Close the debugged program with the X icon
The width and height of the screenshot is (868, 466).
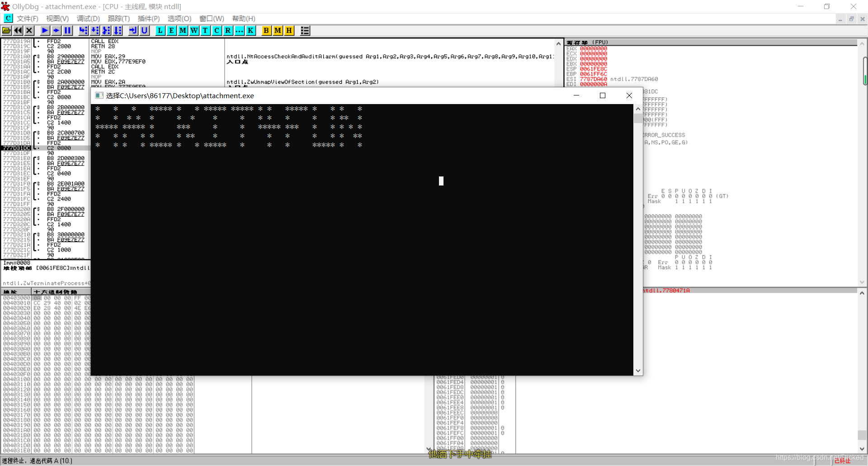pyautogui.click(x=29, y=30)
